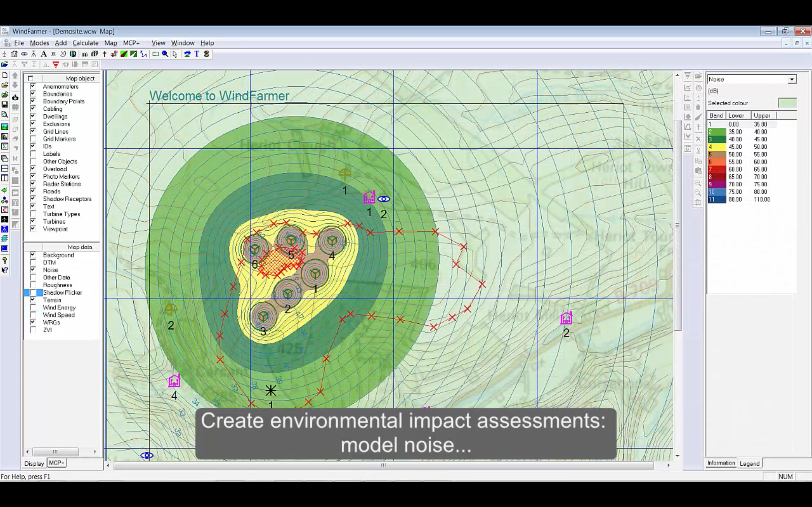This screenshot has height=507, width=812.
Task: Select the dwelling house toolbar icon
Action: (14, 54)
